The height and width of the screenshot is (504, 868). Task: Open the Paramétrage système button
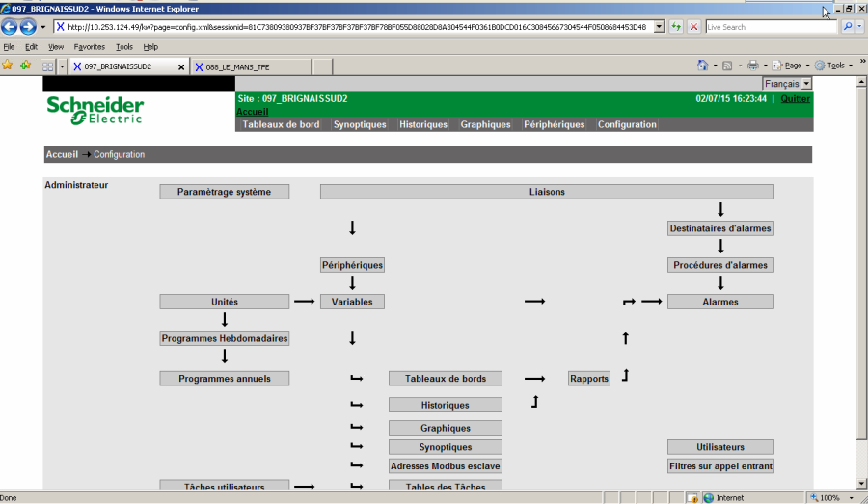click(225, 192)
